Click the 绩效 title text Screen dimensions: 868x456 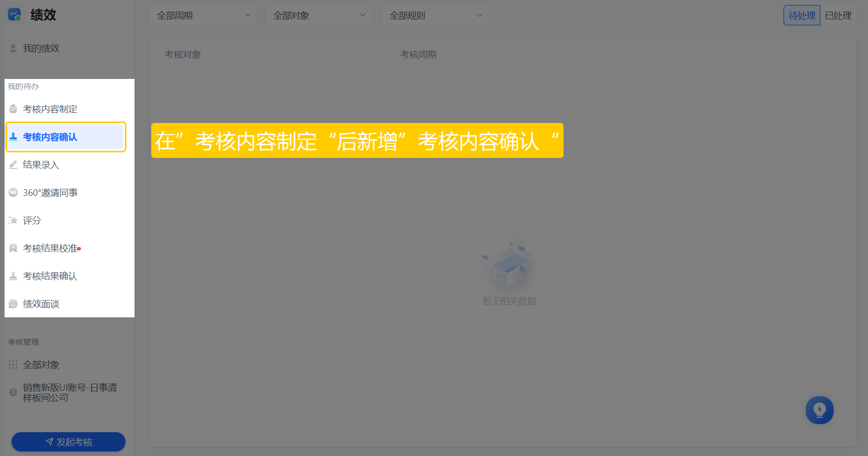43,15
